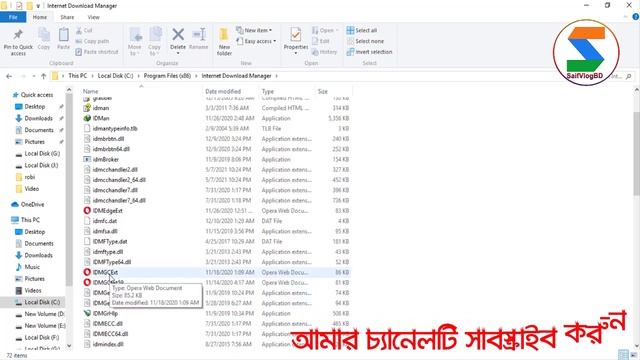Open the Easy access dropdown

[x=256, y=41]
